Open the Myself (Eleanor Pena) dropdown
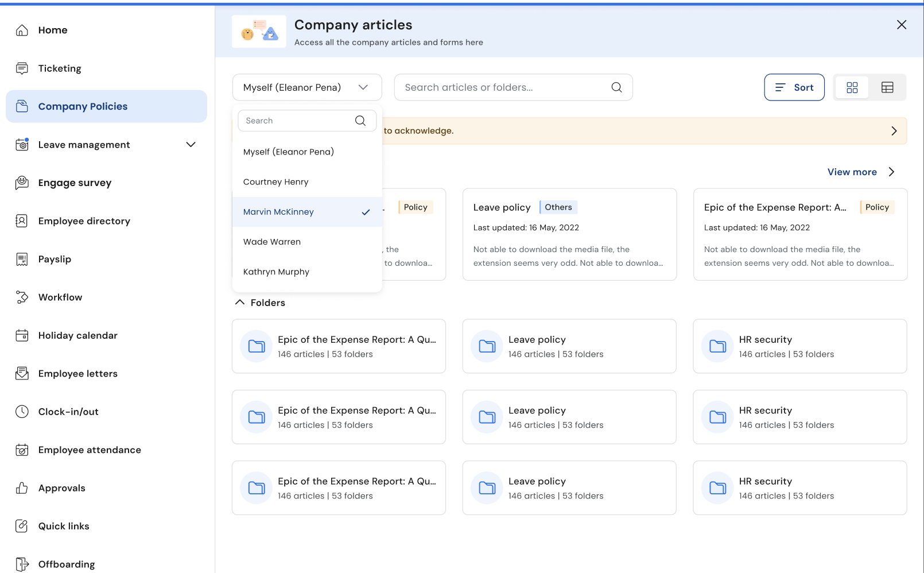This screenshot has height=573, width=924. 306,87
